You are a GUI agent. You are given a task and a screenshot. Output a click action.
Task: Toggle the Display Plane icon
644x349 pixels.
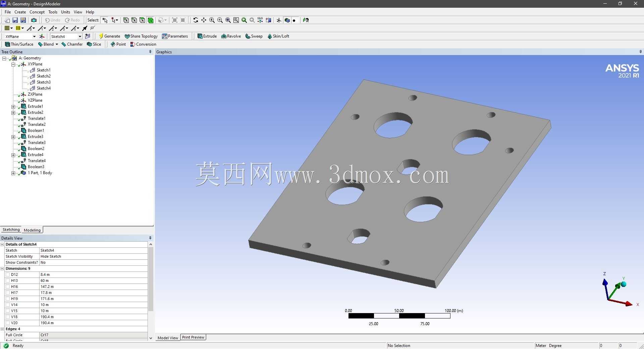point(279,20)
